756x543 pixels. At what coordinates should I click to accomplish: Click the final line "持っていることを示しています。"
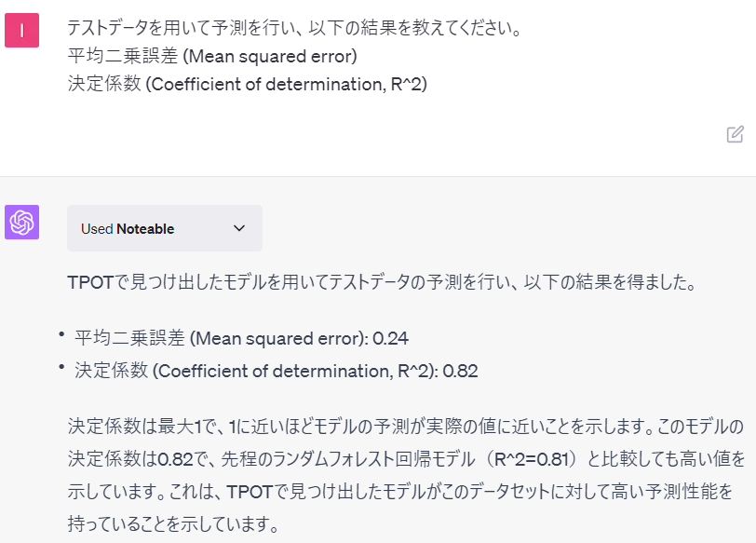(174, 523)
